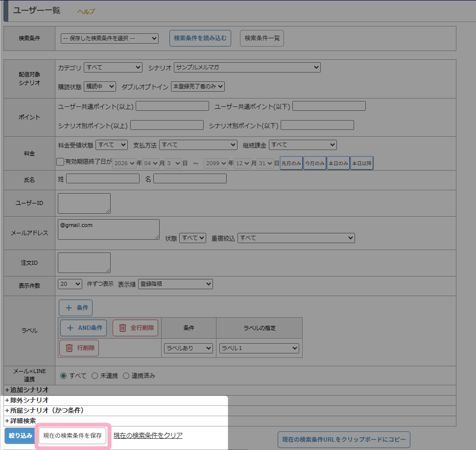Open the シナリオ dropdown showing サンプルメルマガ
Viewport: 476px width, 450px height.
click(247, 67)
